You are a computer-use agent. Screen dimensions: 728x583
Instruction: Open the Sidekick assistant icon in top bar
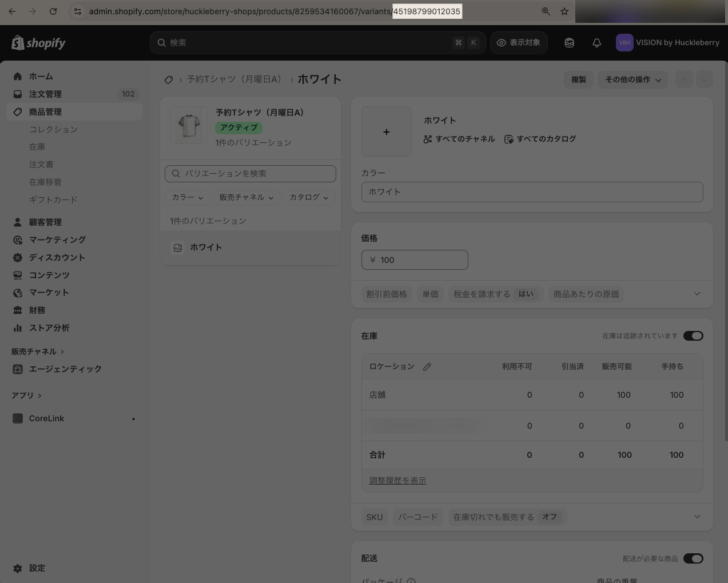click(x=569, y=43)
